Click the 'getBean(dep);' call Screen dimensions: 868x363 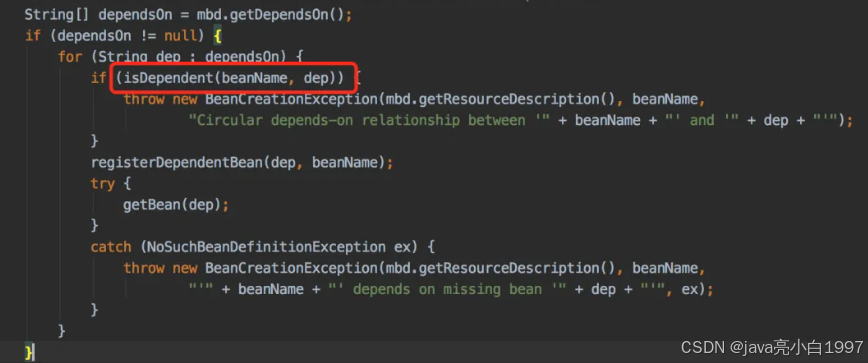coord(176,205)
